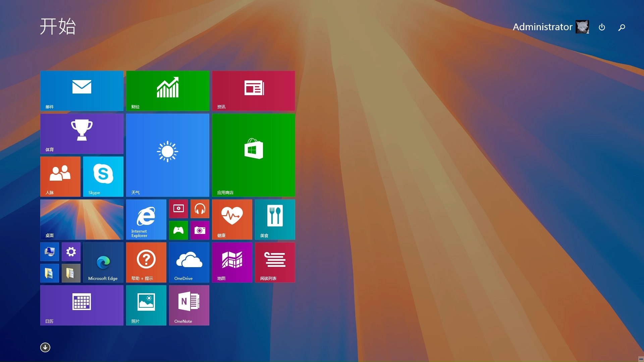This screenshot has width=644, height=362.
Task: Open the search magnifier button
Action: (x=622, y=27)
